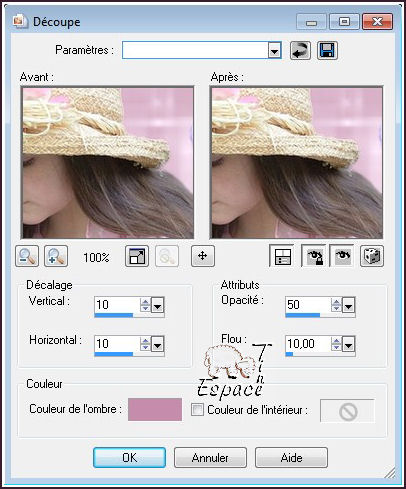Expand the Flou value dropdown arrow

(x=348, y=344)
